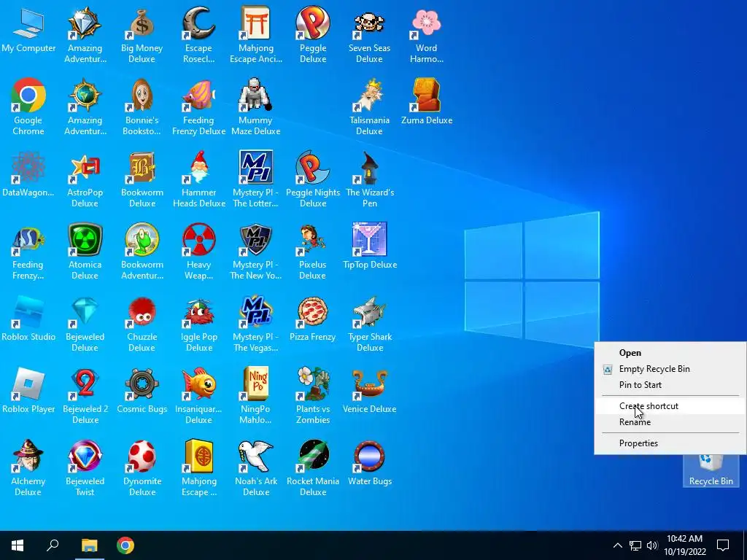The height and width of the screenshot is (560, 747).
Task: Select The Wizard's Pen shortcut
Action: tap(370, 180)
